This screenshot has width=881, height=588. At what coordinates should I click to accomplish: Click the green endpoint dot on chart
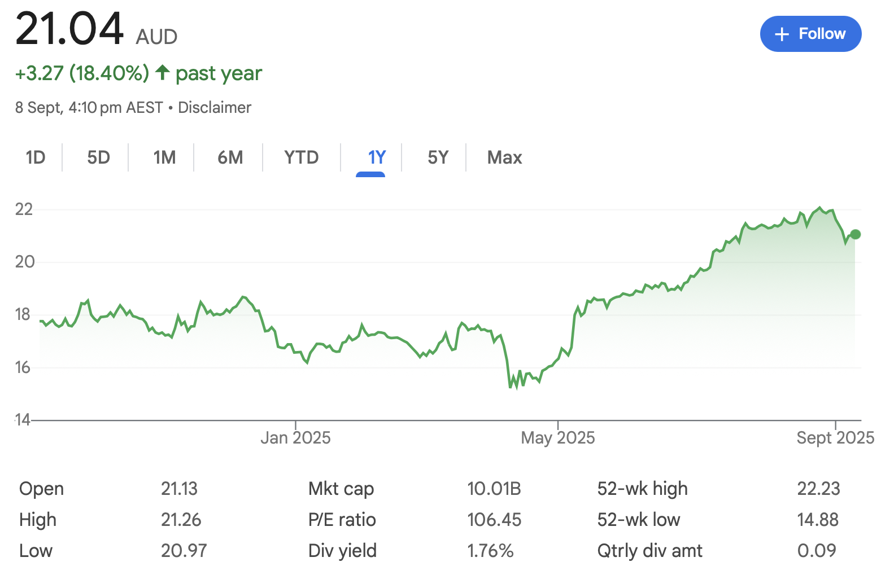point(855,234)
